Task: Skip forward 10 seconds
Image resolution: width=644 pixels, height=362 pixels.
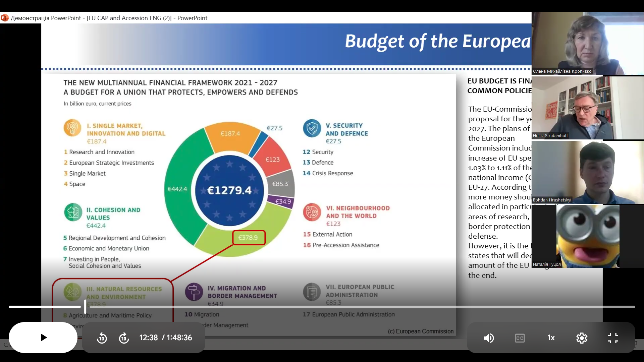Action: 124,338
